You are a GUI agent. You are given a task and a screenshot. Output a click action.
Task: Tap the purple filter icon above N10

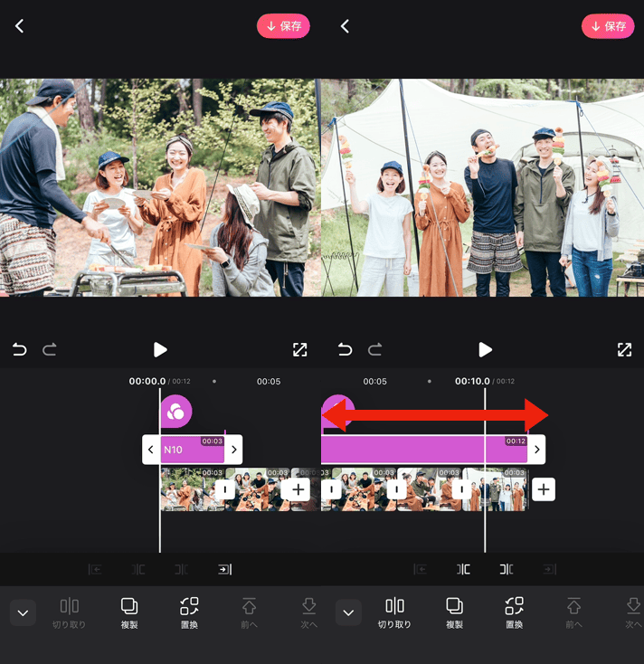click(176, 412)
